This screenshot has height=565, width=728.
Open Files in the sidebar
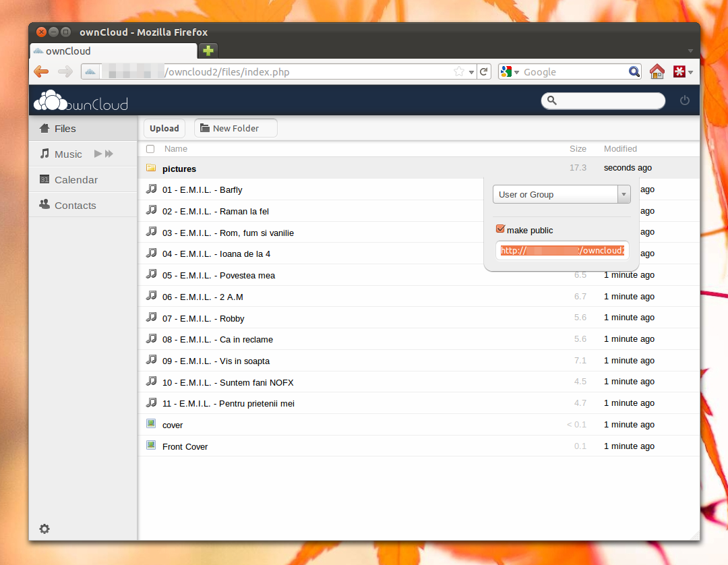83,129
